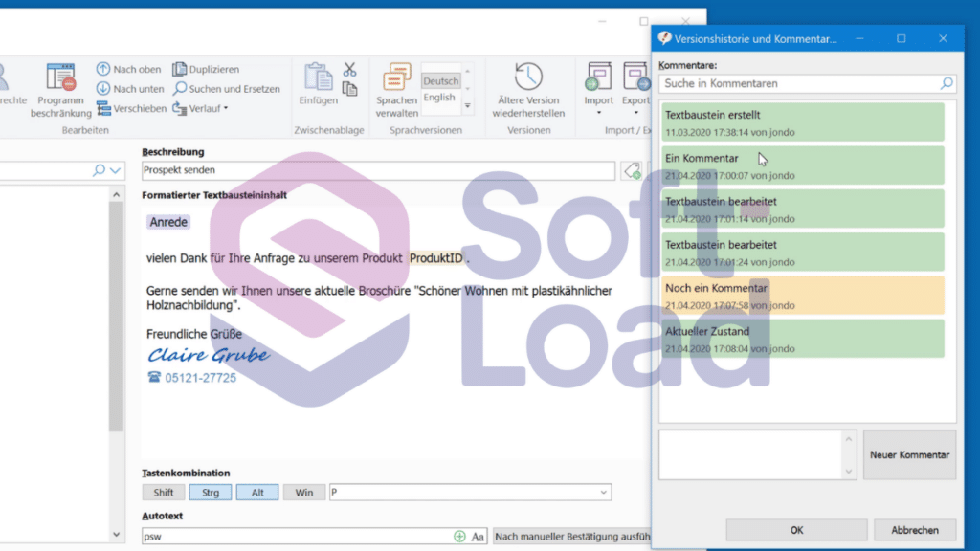Select 'Ein Kommentar' entry
Viewport: 980px width, 551px height.
(803, 165)
